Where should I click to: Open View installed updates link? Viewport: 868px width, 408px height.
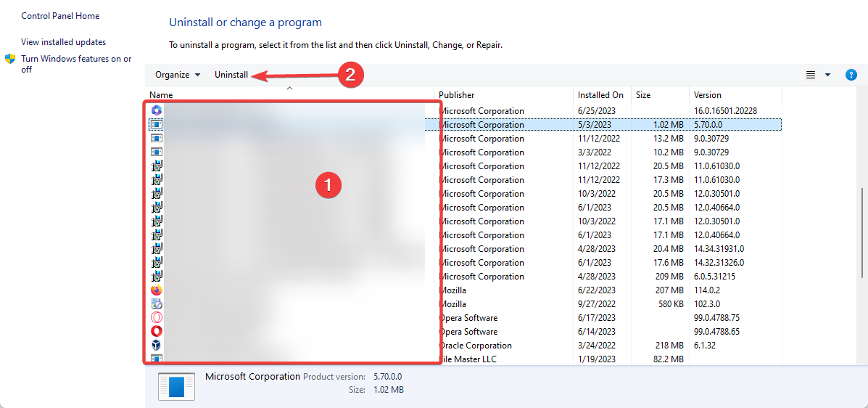coord(64,42)
